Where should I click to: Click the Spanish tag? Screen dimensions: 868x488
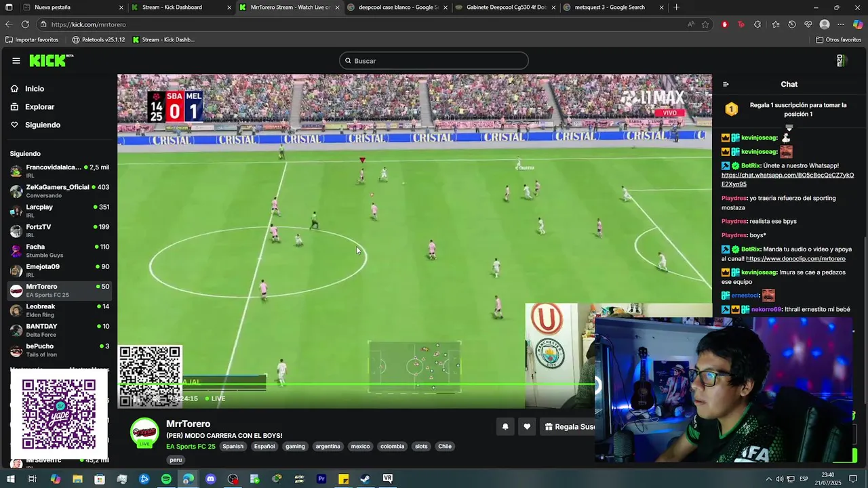tap(233, 447)
